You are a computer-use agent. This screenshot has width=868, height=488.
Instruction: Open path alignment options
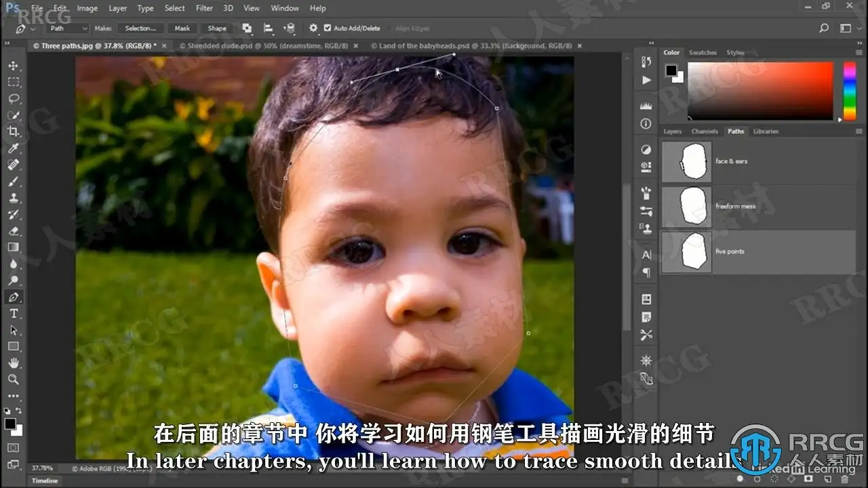pyautogui.click(x=268, y=28)
